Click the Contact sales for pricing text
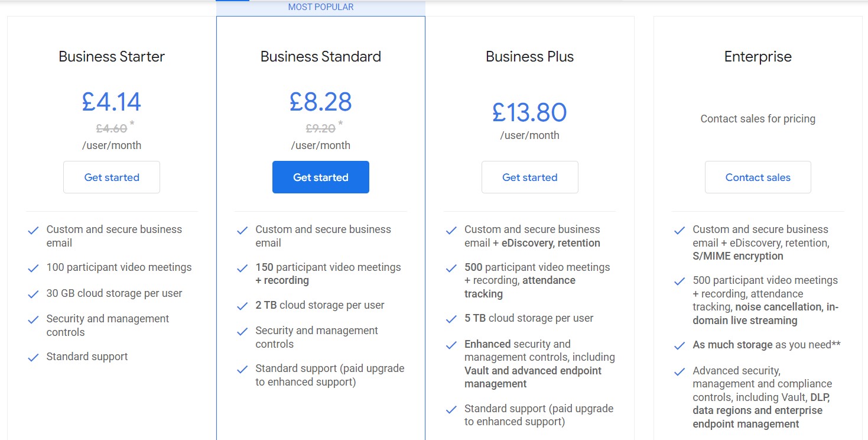Image resolution: width=868 pixels, height=440 pixels. click(x=758, y=119)
